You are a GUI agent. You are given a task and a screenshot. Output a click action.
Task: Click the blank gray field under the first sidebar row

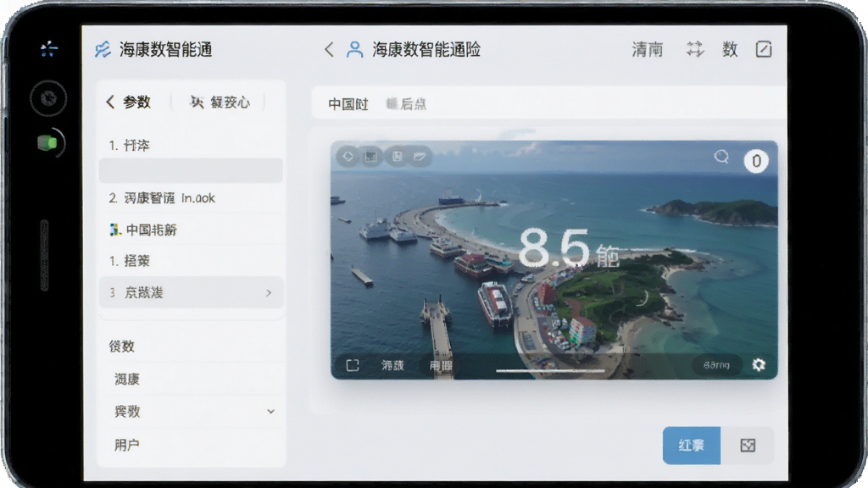point(191,170)
